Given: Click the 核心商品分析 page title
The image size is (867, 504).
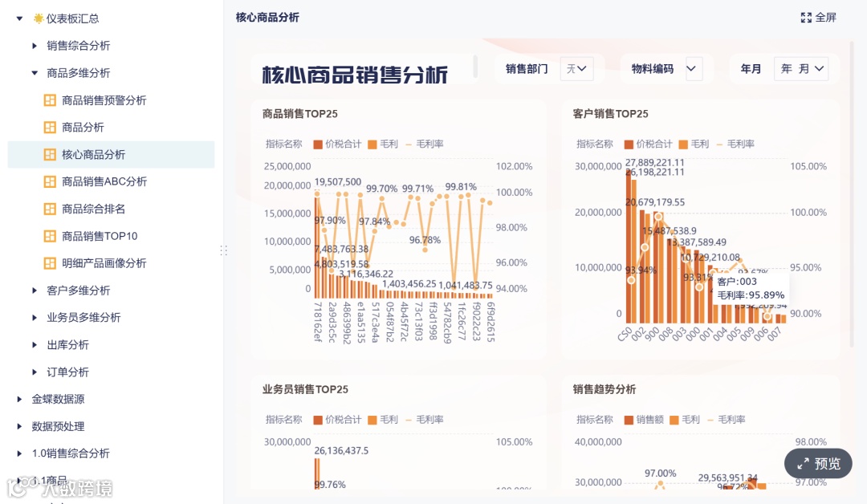Looking at the screenshot, I should point(267,18).
